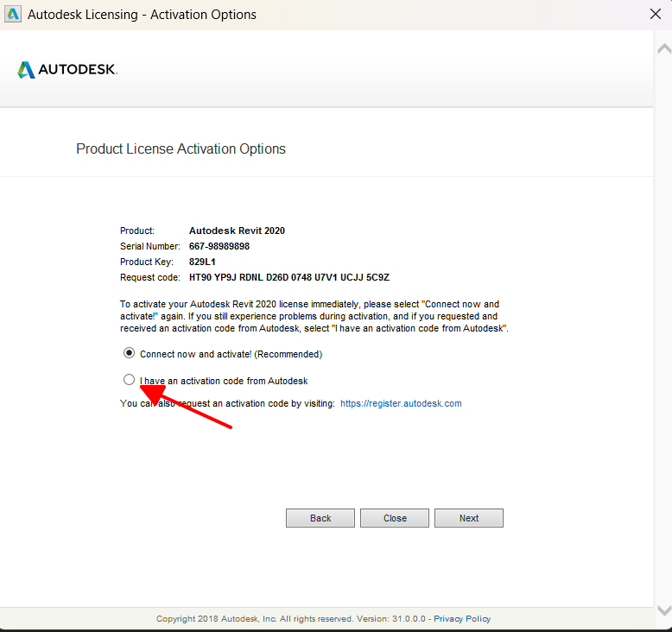The width and height of the screenshot is (672, 632).
Task: Click the request code starting HT90
Action: click(289, 278)
